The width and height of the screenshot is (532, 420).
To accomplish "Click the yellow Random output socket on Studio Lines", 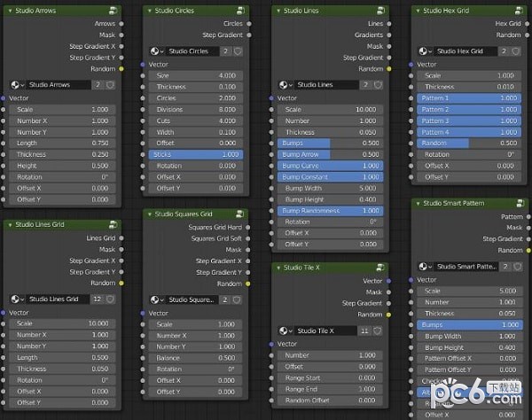I will pyautogui.click(x=389, y=69).
